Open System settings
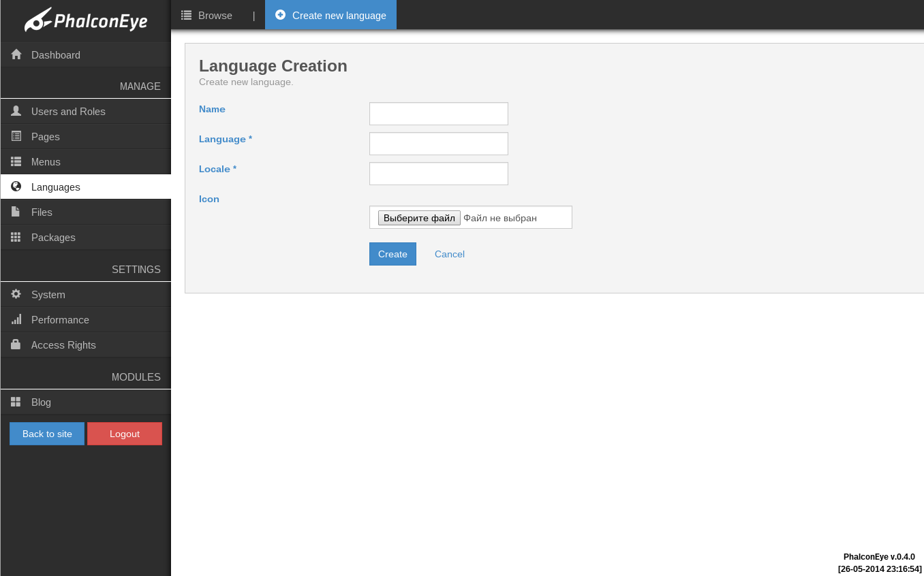 tap(85, 294)
